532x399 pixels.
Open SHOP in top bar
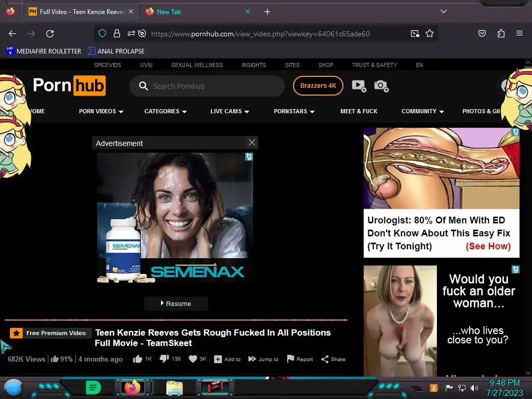coord(326,65)
